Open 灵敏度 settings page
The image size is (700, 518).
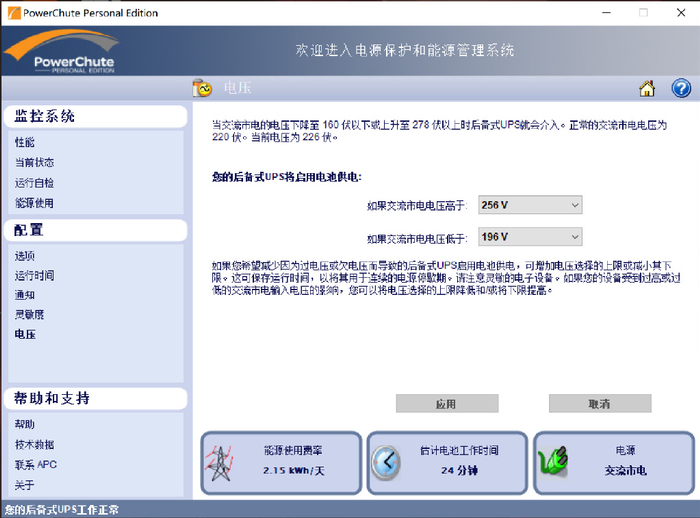29,314
